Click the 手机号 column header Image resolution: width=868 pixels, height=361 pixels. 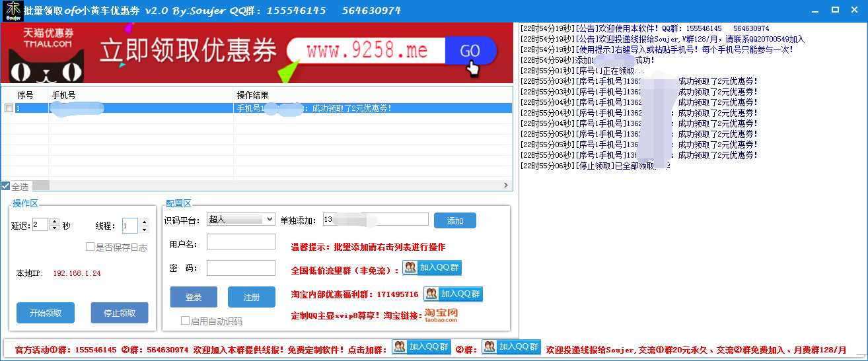pyautogui.click(x=141, y=95)
